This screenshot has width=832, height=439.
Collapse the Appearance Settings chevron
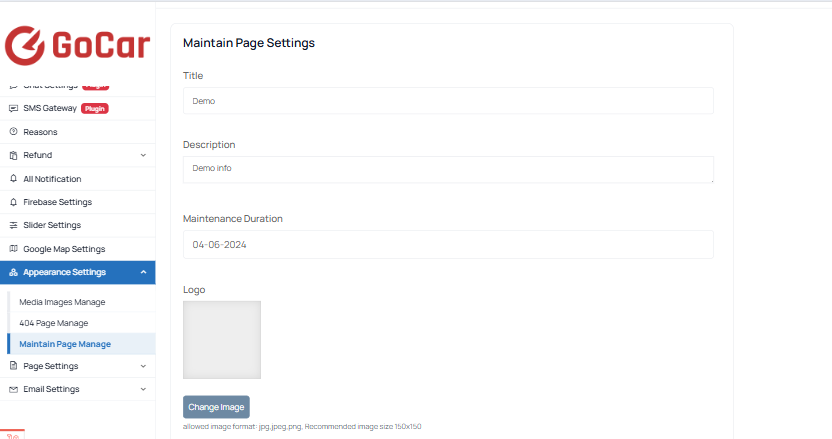pyautogui.click(x=143, y=272)
